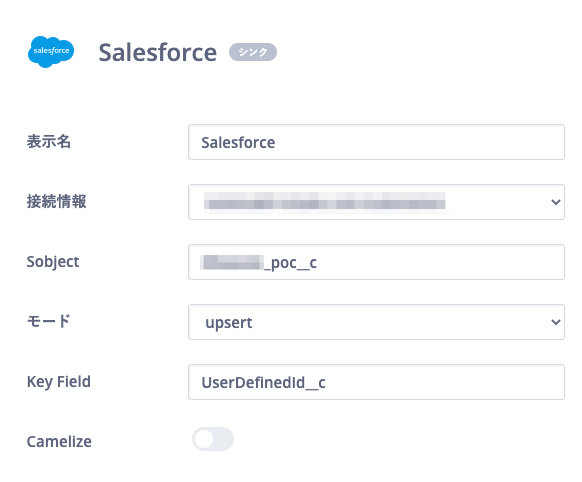Click the 接続情報 label
This screenshot has width=582, height=482.
click(x=56, y=201)
